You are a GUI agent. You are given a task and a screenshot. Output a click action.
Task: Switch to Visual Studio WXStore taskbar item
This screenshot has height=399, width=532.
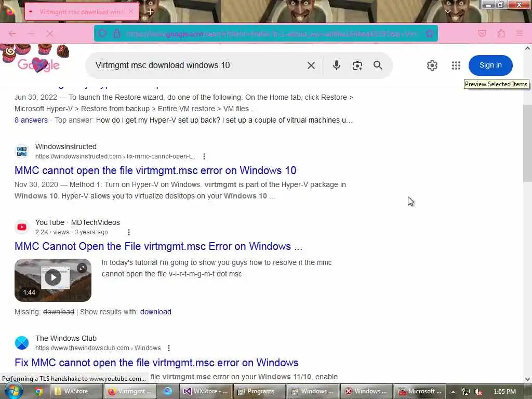(x=205, y=391)
